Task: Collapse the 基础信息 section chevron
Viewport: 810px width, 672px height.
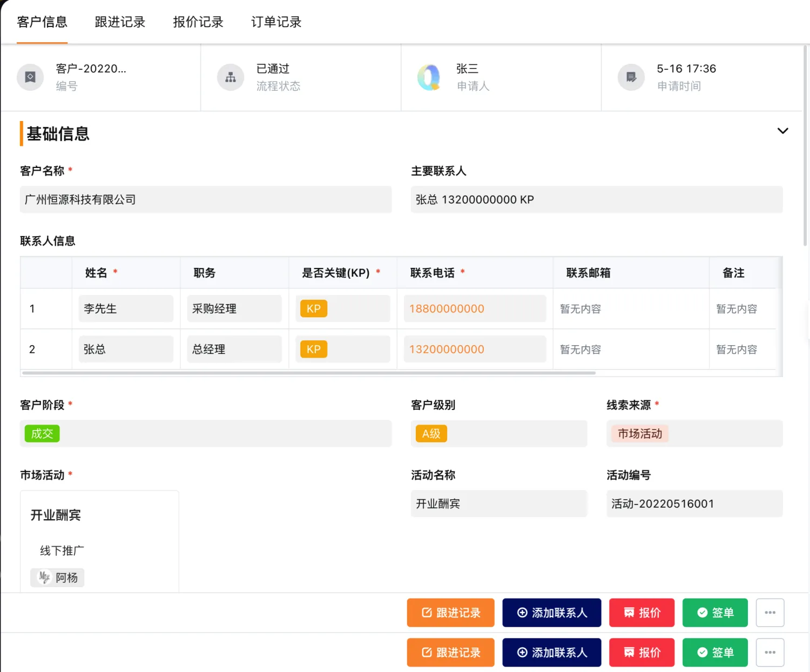Action: click(782, 131)
